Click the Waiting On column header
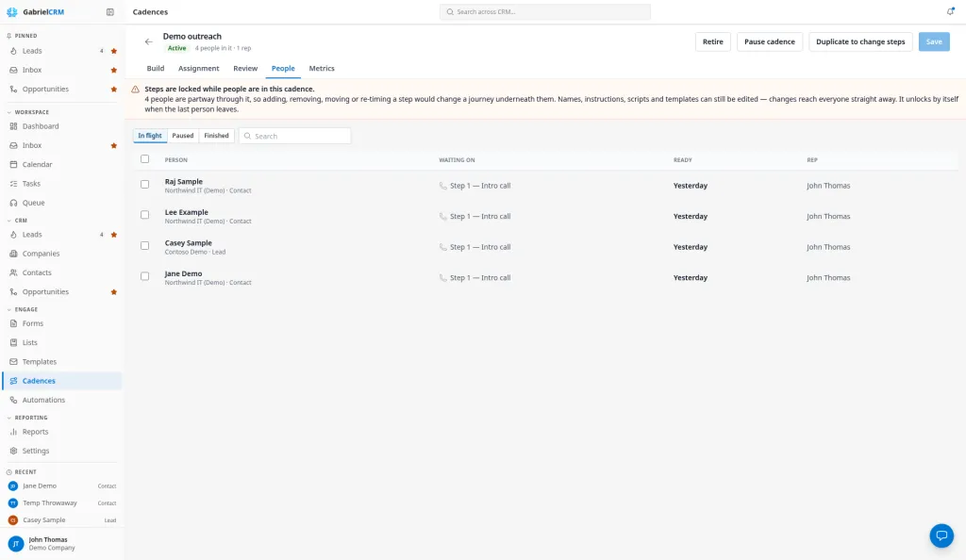The width and height of the screenshot is (966, 560). coord(457,160)
